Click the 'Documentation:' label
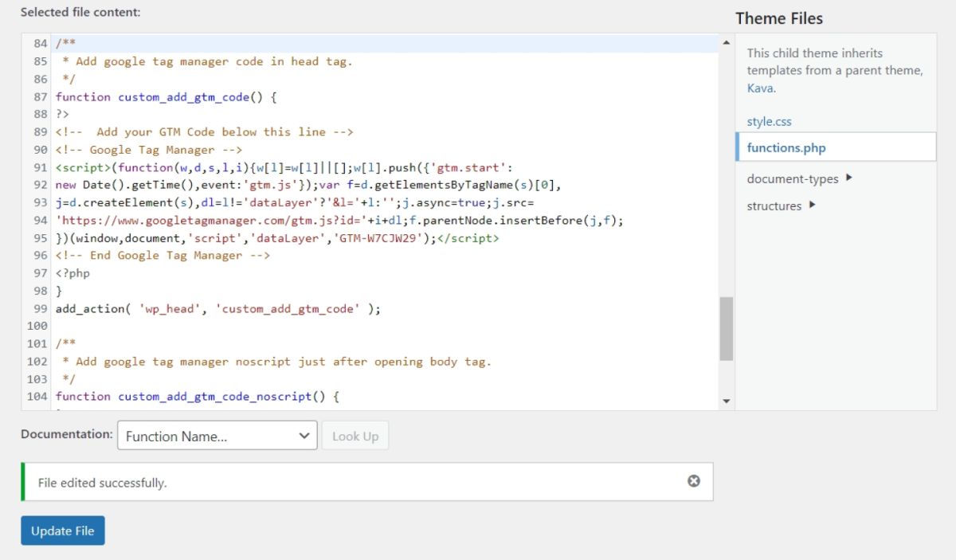The width and height of the screenshot is (956, 560). (x=67, y=434)
